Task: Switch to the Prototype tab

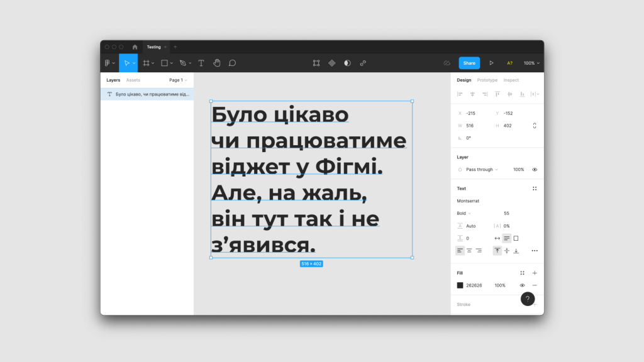Action: (x=487, y=80)
